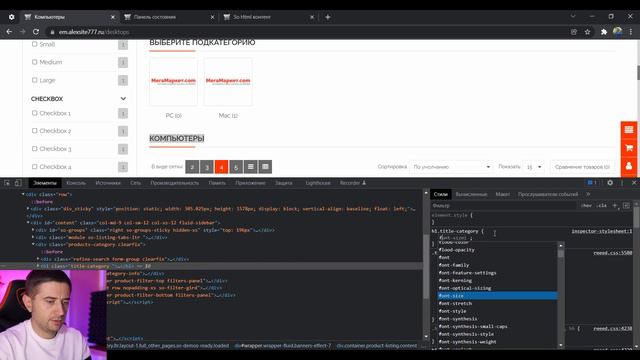Click the browser back arrow
Viewport: 640px width, 360px height.
(9, 32)
